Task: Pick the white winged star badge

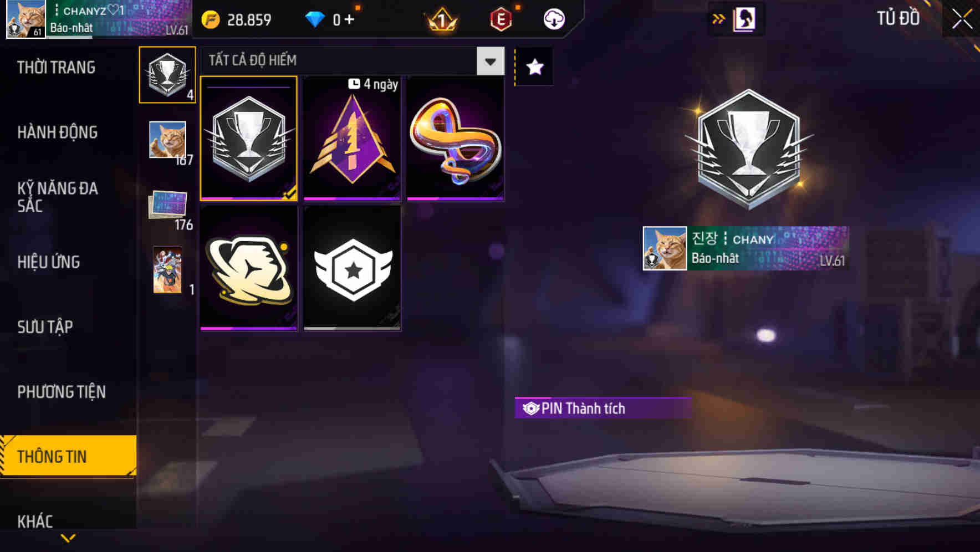Action: [x=352, y=268]
